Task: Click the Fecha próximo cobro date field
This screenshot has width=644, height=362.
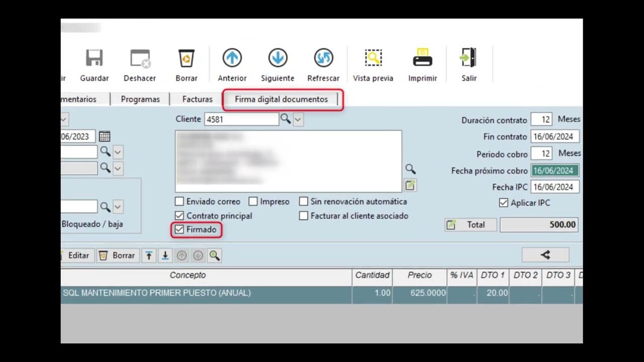Action: 555,171
